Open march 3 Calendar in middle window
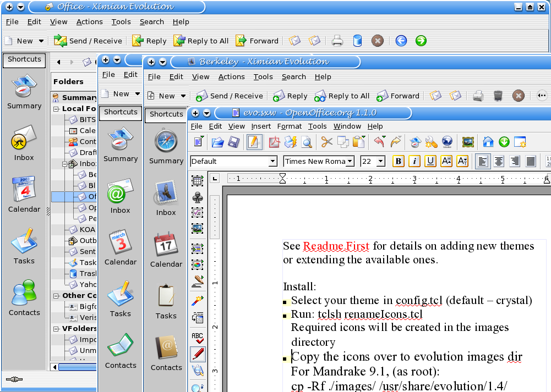The width and height of the screenshot is (551, 392). (x=120, y=248)
